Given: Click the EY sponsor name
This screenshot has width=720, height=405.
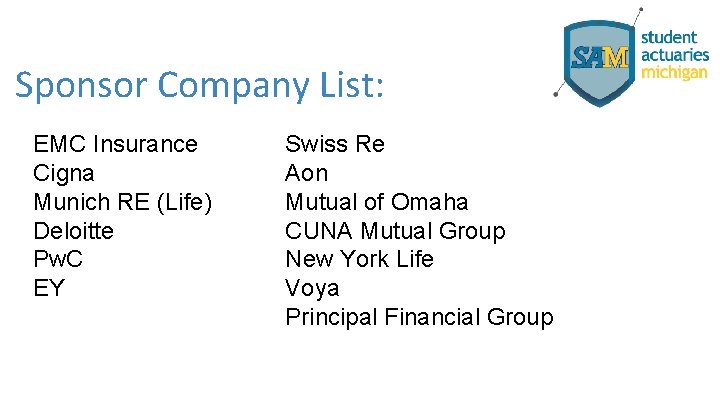Looking at the screenshot, I should 49,288.
